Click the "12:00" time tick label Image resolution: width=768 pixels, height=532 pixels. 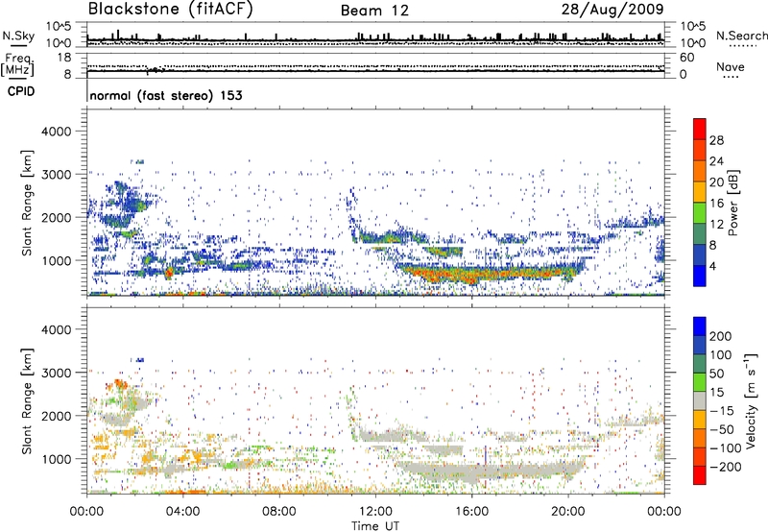tap(375, 512)
